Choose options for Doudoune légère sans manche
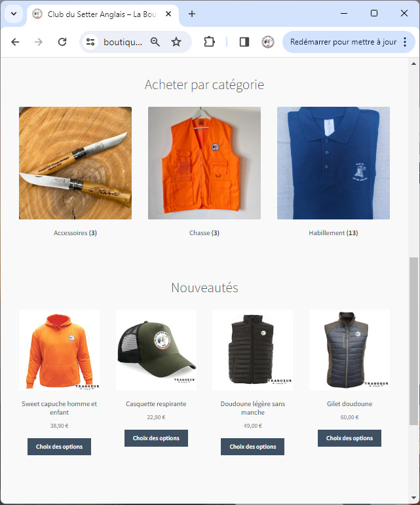 point(252,447)
